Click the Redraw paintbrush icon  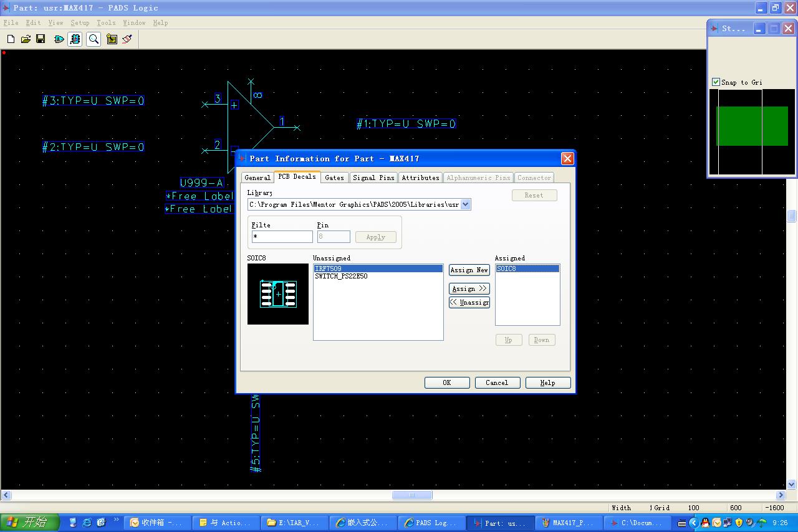click(x=127, y=39)
